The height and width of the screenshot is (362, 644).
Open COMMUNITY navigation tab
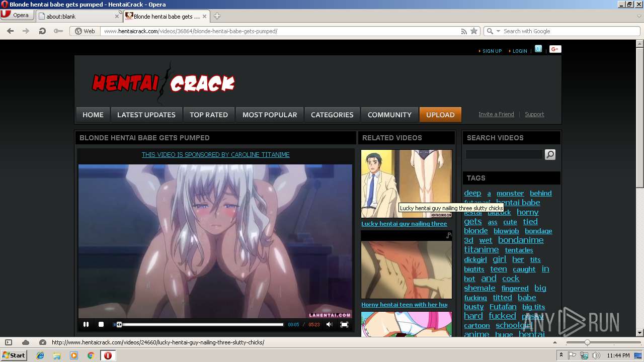point(389,115)
